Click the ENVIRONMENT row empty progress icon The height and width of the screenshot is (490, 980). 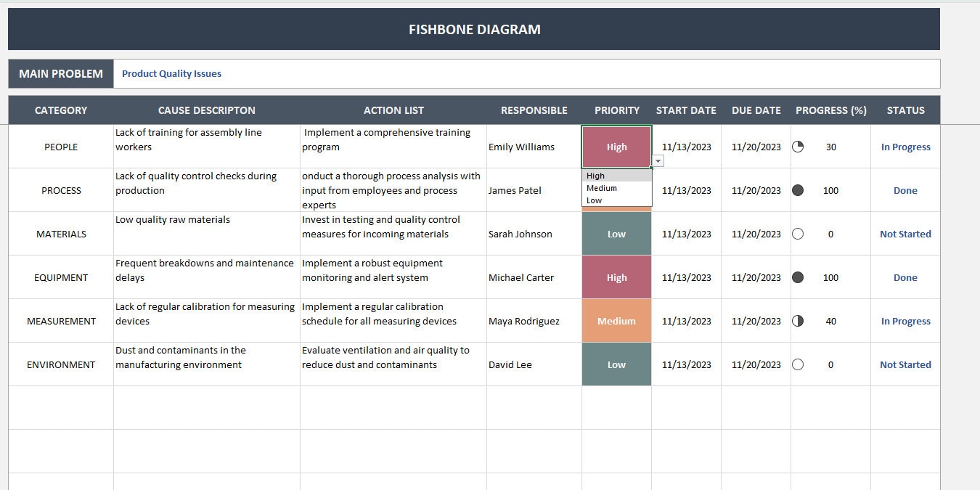coord(798,364)
